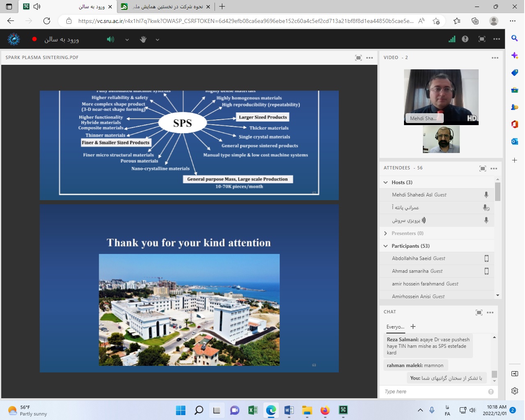Maximize the share pod
Screen dimensions: 525x420
point(358,58)
